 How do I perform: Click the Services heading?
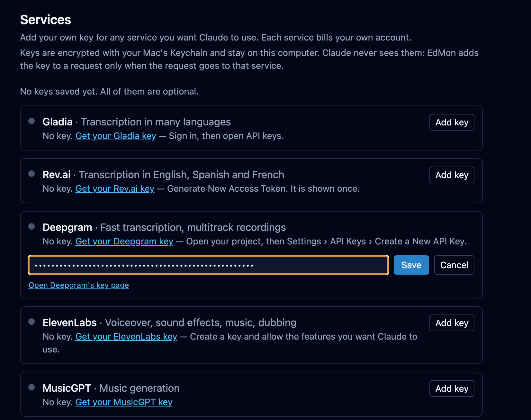(x=45, y=20)
